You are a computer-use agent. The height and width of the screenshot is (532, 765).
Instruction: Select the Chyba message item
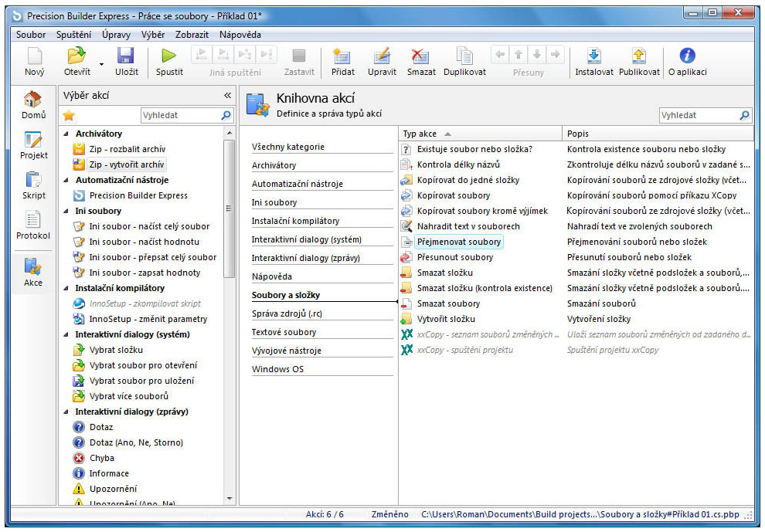tap(101, 458)
